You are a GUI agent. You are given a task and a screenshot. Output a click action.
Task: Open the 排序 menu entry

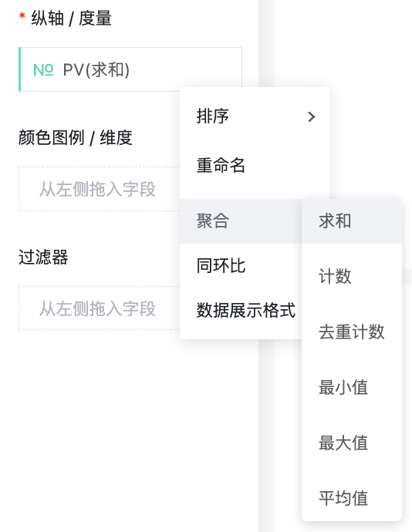(255, 116)
